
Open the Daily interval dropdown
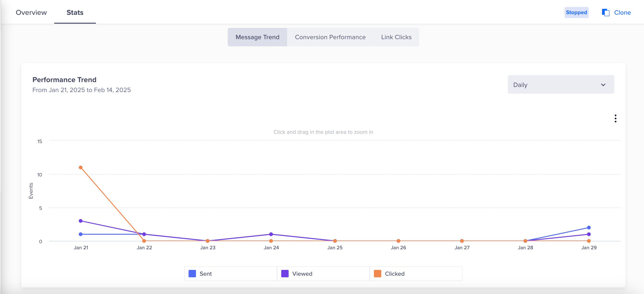coord(561,85)
